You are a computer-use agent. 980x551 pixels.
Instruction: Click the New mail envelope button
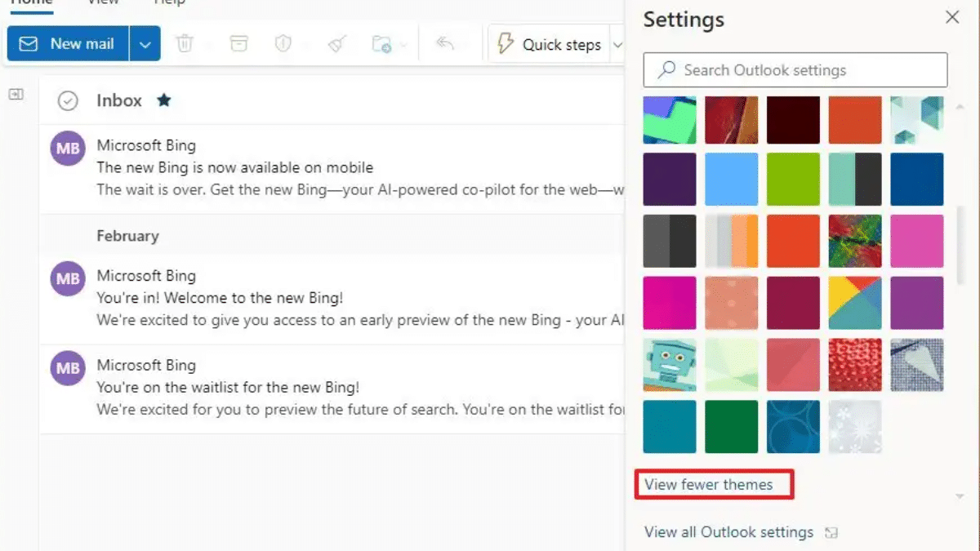[x=68, y=44]
